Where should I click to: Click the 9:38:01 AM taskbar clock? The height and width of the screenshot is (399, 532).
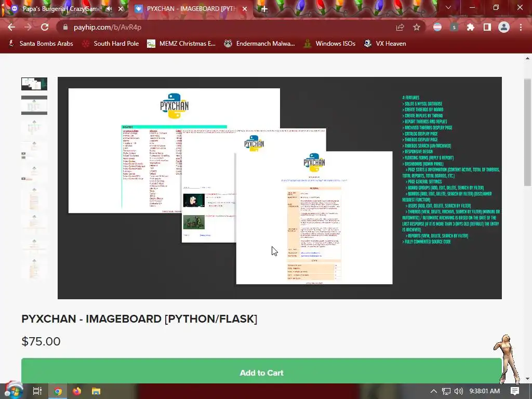(485, 391)
